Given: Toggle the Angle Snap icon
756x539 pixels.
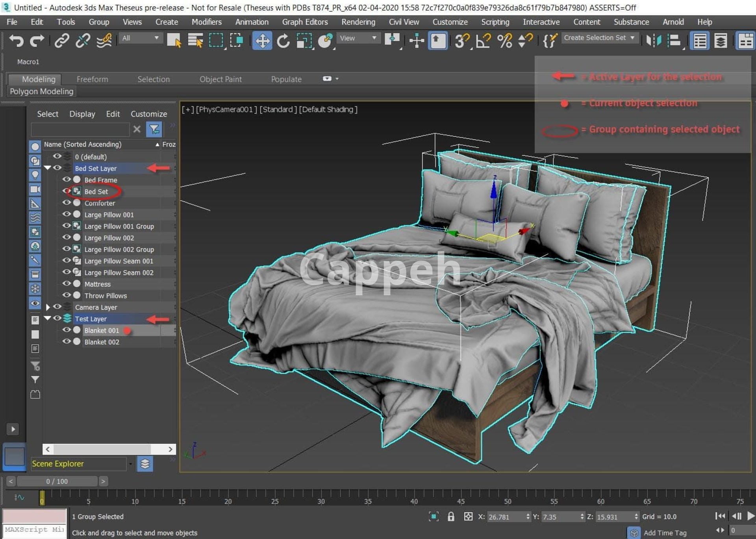Looking at the screenshot, I should tap(484, 41).
